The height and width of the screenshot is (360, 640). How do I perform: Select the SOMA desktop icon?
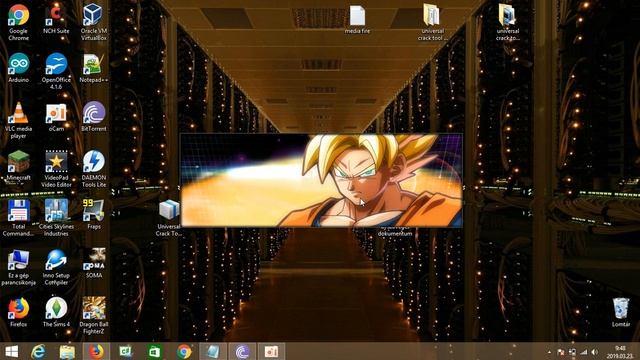point(93,264)
